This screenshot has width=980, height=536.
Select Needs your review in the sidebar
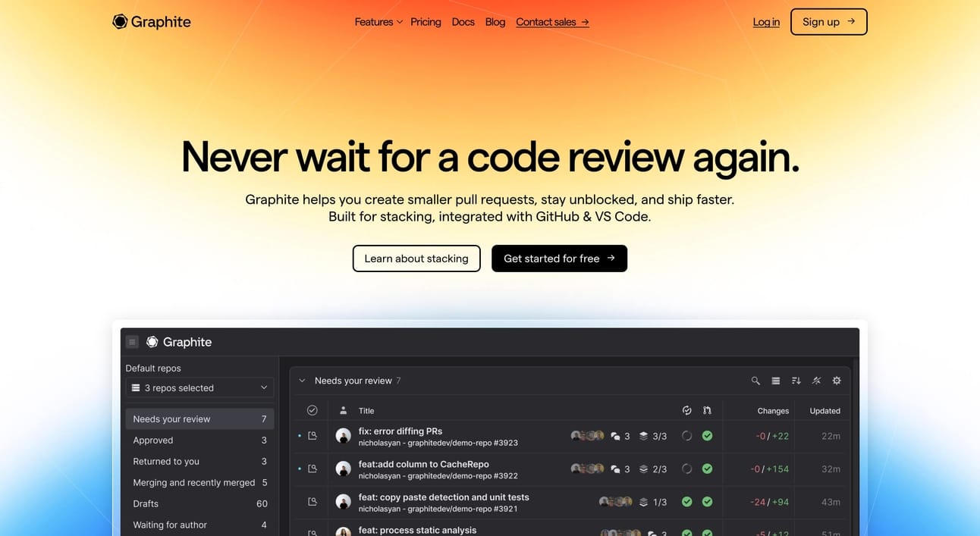tap(199, 419)
